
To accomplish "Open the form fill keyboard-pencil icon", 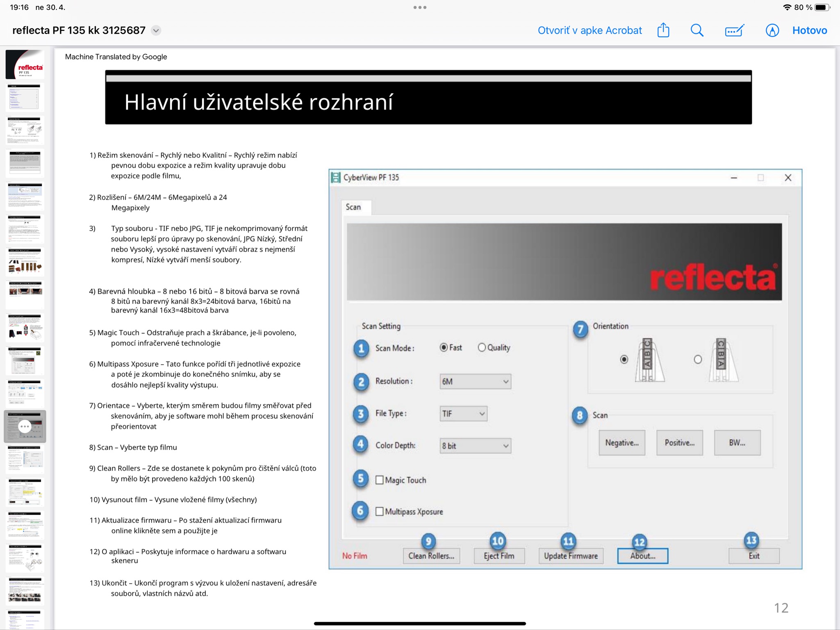I will coord(734,30).
